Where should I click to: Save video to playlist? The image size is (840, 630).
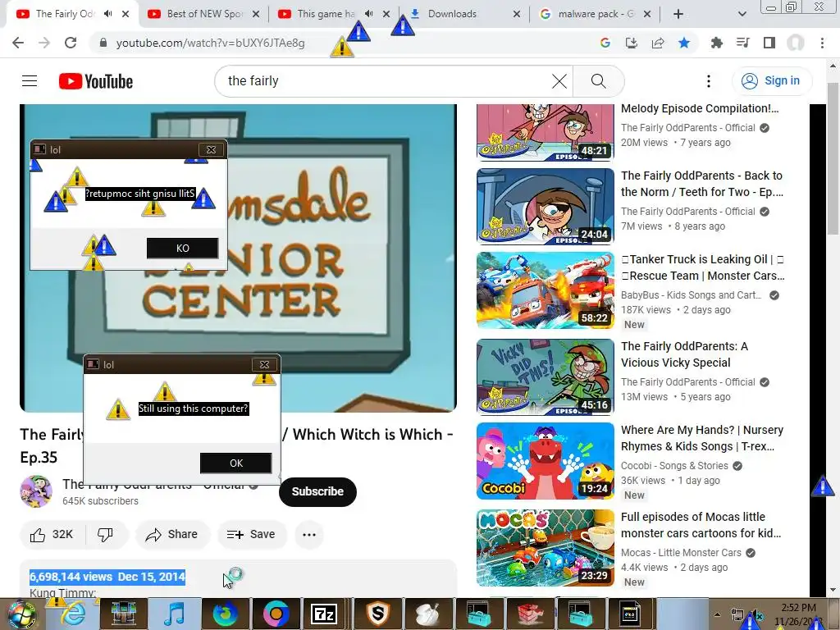click(252, 535)
